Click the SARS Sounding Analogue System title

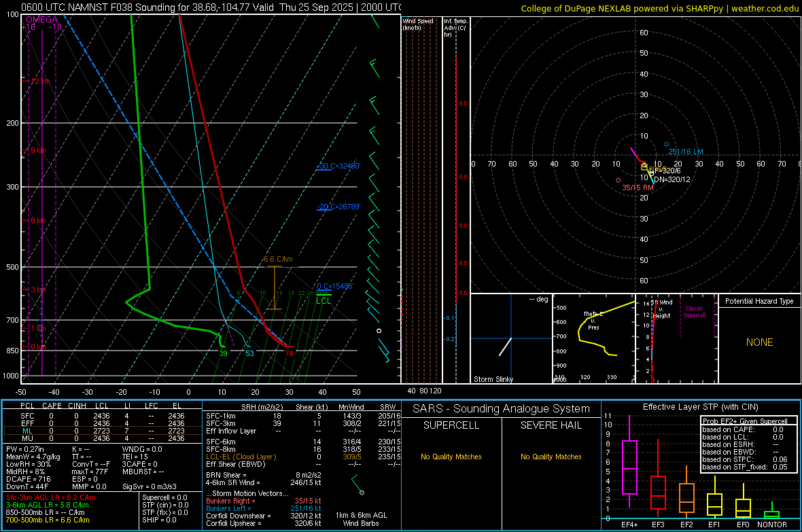tap(501, 409)
